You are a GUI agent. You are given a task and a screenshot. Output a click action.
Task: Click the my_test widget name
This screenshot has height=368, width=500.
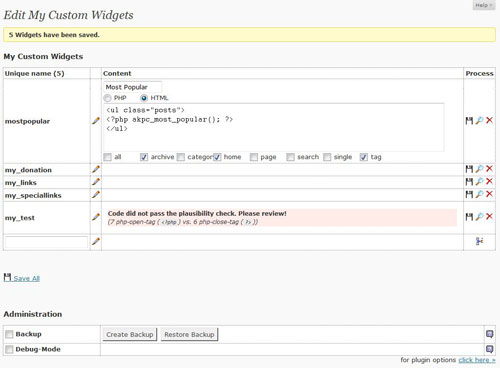20,218
